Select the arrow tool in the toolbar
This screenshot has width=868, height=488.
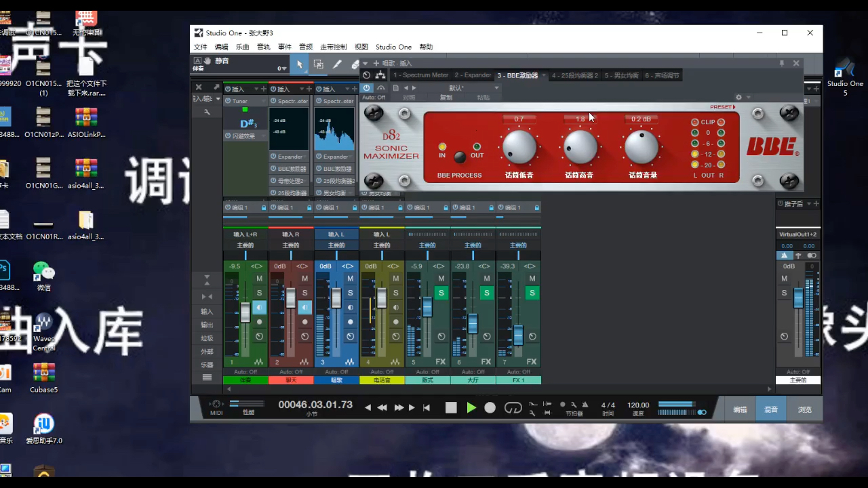click(x=299, y=63)
